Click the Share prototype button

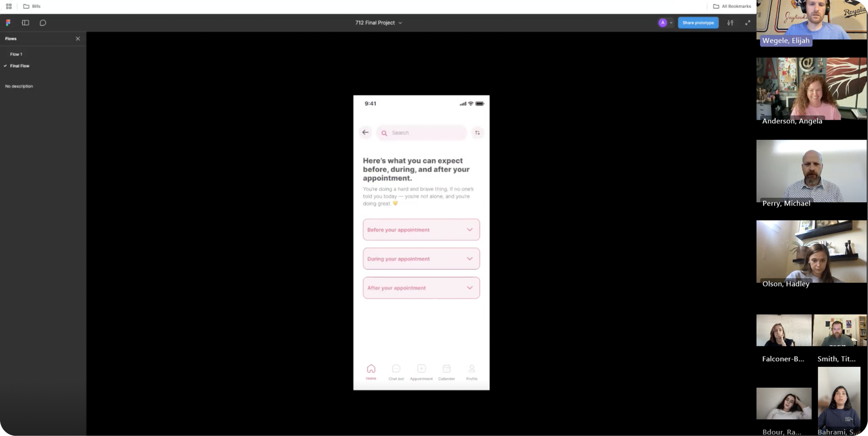click(698, 23)
